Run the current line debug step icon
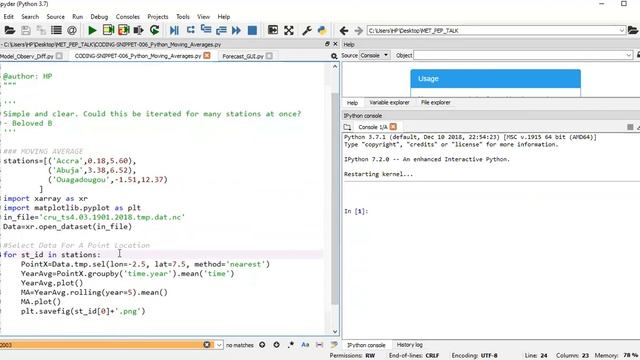Viewport: 640px width, 360px height. click(x=191, y=30)
